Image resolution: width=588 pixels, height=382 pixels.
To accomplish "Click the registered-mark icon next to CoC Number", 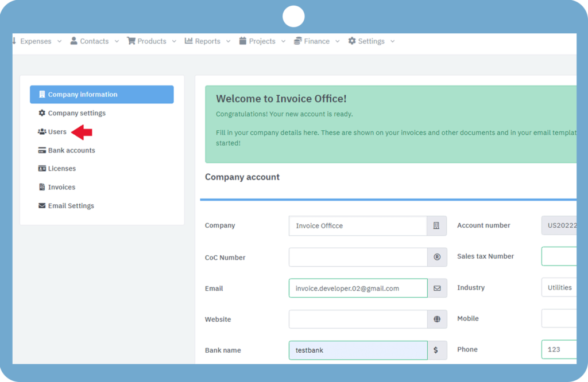I will click(437, 257).
